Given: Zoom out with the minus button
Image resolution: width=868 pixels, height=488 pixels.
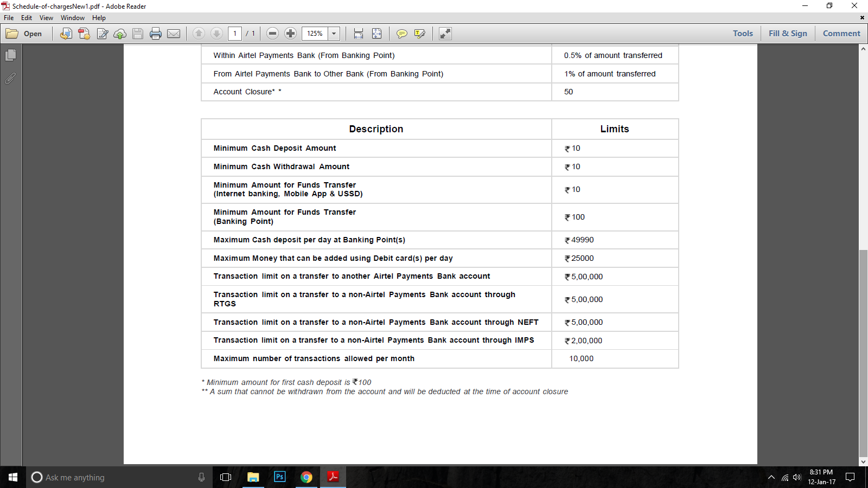Looking at the screenshot, I should tap(273, 34).
